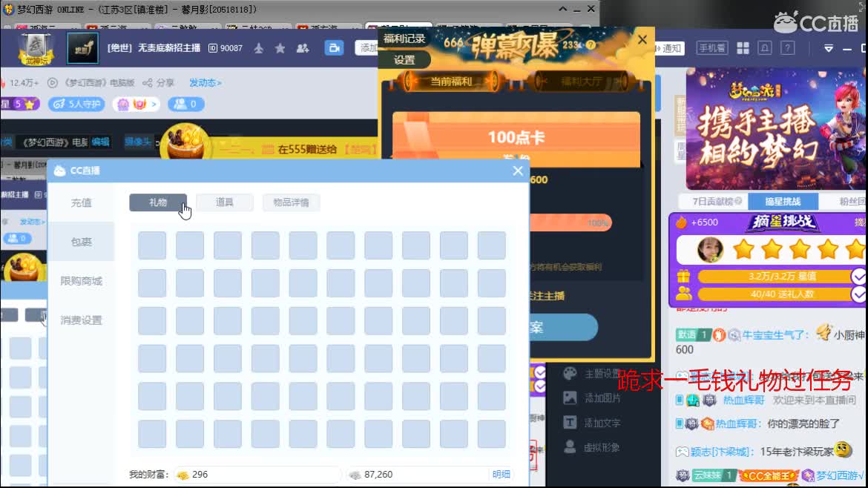The image size is (868, 488).
Task: Click the blue camera broadcast button
Action: (334, 48)
